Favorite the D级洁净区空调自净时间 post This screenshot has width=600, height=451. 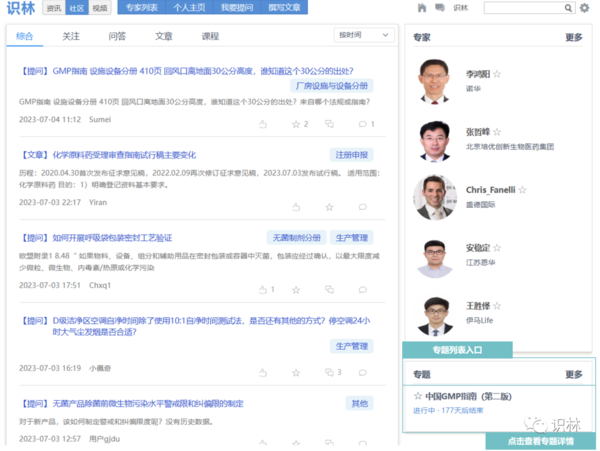point(296,373)
